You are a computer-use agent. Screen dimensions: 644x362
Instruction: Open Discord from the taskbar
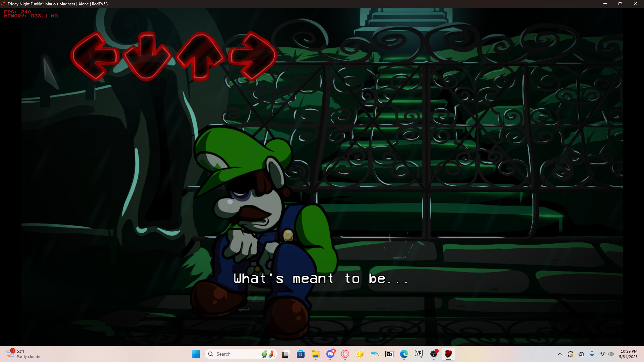pos(330,354)
